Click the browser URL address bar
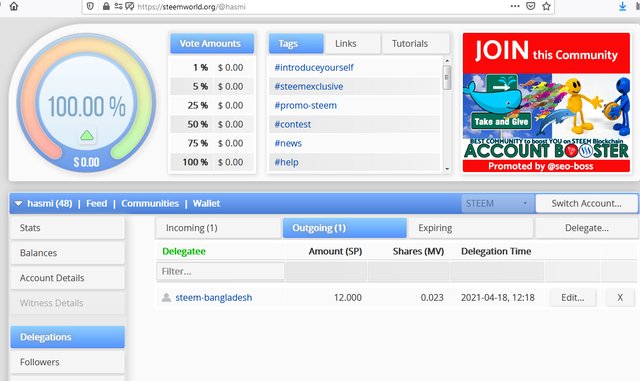 [x=318, y=6]
